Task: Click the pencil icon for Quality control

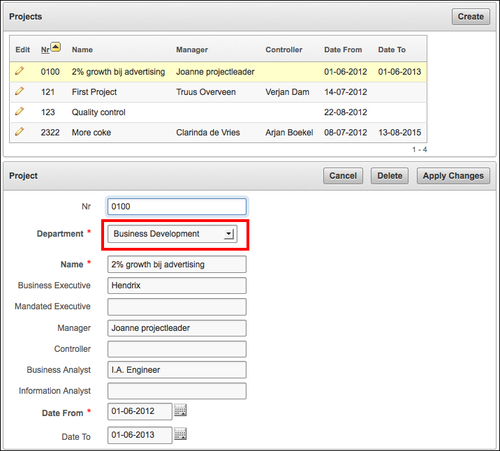Action: tap(19, 111)
